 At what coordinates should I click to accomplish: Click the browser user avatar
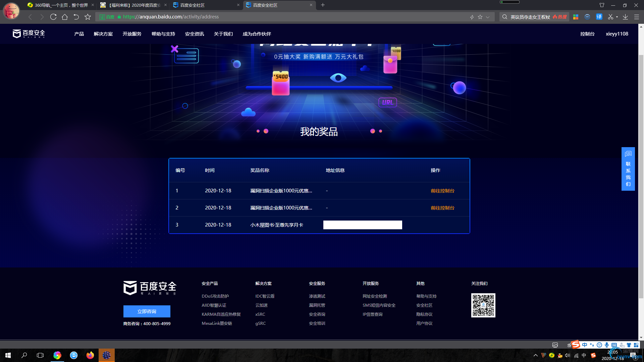(x=11, y=10)
